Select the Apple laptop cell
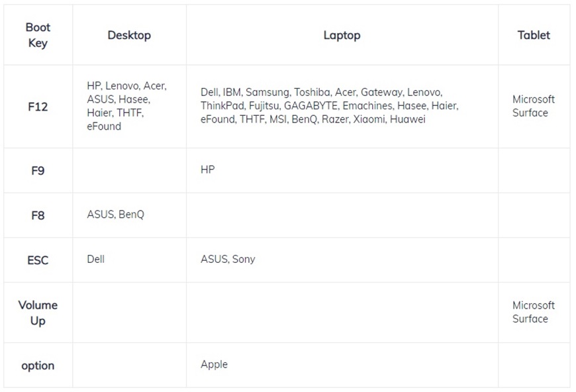The image size is (576, 392). tap(214, 365)
